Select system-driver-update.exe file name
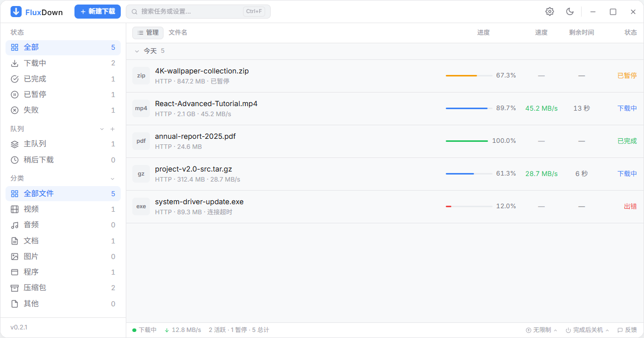Image resolution: width=644 pixels, height=338 pixels. click(199, 202)
